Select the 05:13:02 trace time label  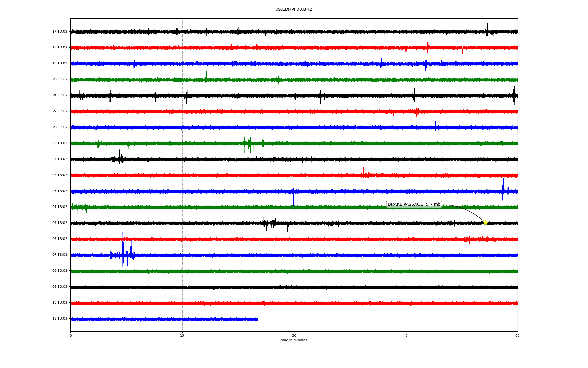(60, 223)
